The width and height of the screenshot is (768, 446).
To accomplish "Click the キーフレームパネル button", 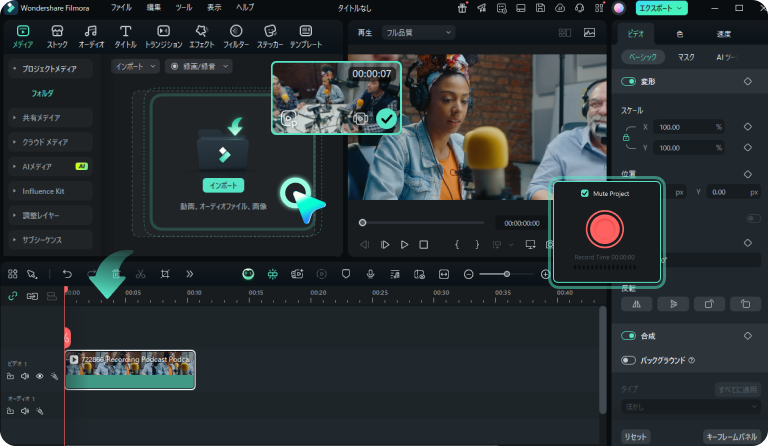I will (x=731, y=437).
